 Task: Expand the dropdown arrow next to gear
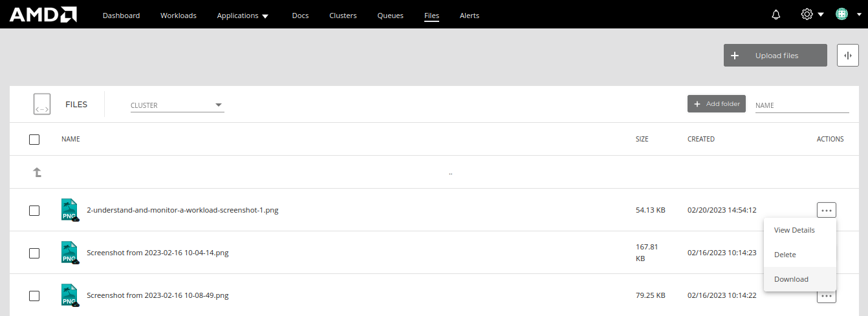click(821, 15)
